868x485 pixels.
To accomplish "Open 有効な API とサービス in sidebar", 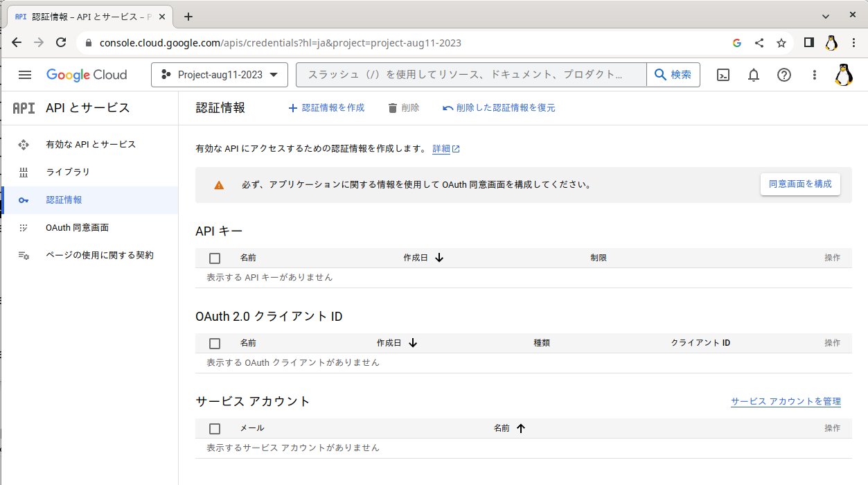I will pos(89,145).
